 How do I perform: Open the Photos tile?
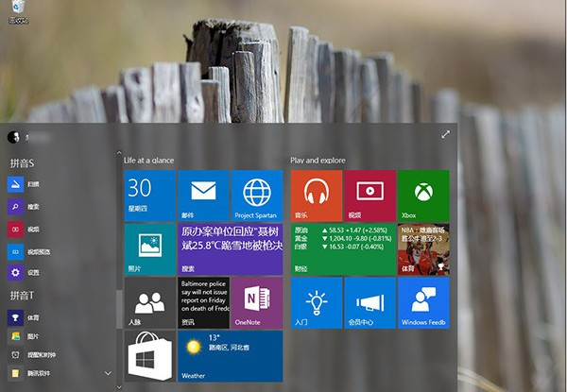pyautogui.click(x=150, y=249)
